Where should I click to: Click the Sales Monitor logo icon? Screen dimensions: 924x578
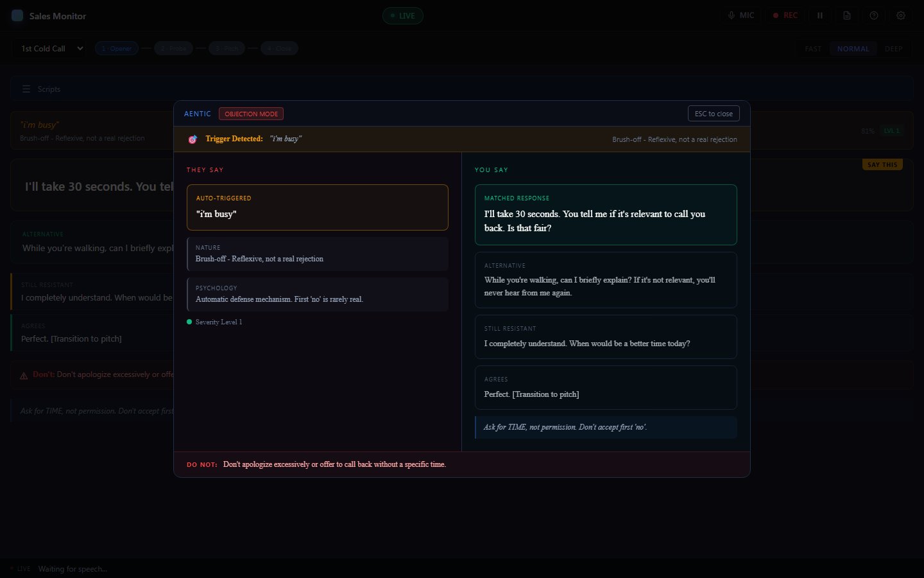coord(17,15)
